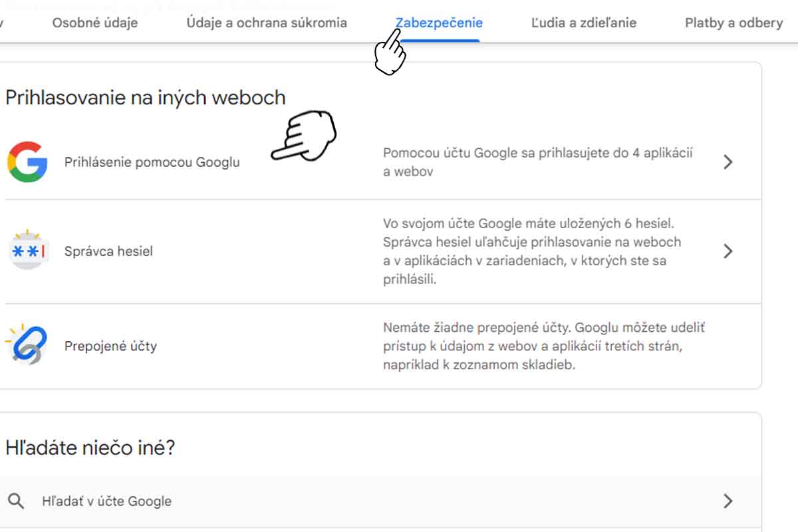The image size is (798, 532).
Task: Select the text about 4 aplikácií a webov
Action: pyautogui.click(x=538, y=162)
